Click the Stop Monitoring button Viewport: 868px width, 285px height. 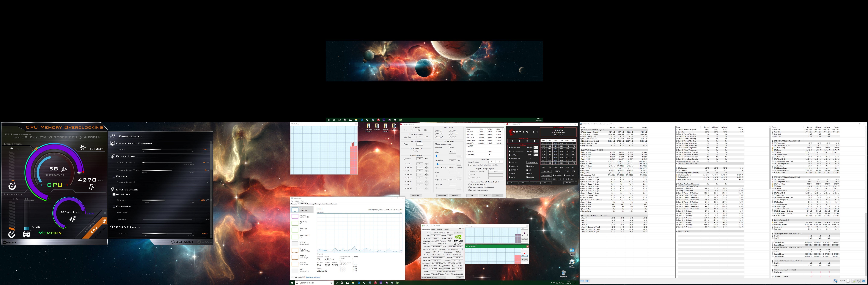[x=532, y=162]
